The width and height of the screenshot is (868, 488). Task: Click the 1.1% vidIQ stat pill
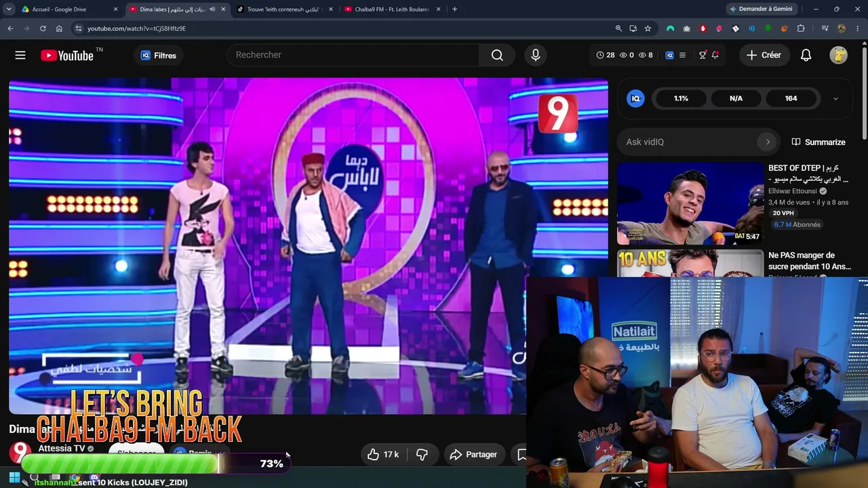[x=681, y=98]
